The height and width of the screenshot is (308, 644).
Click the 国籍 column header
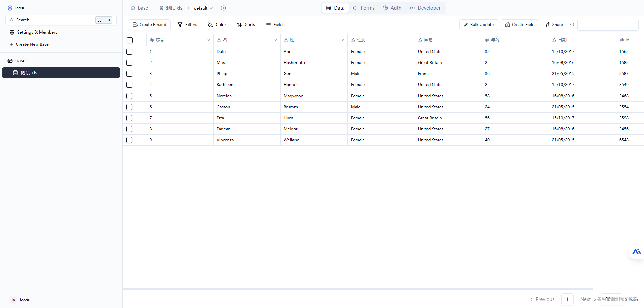point(448,40)
